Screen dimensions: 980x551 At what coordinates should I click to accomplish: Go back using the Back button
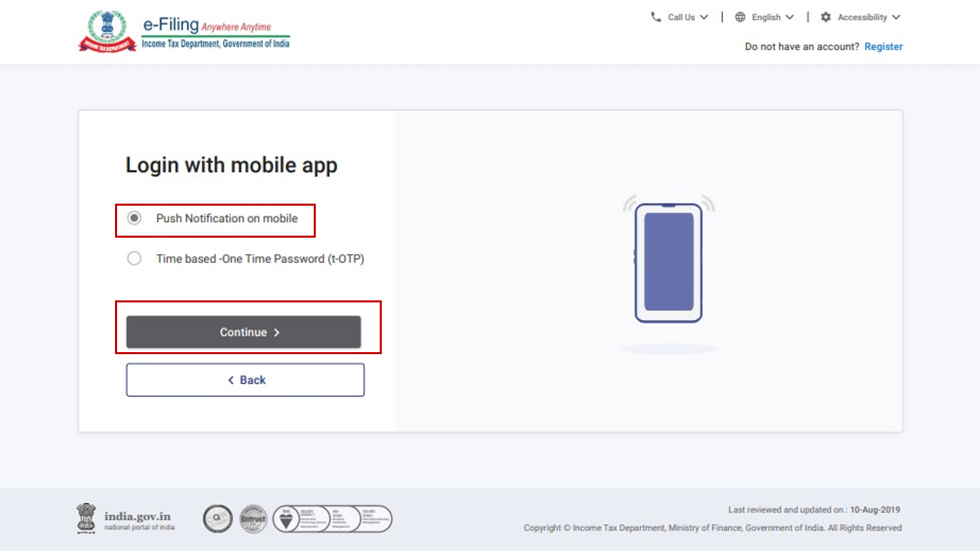coord(245,380)
